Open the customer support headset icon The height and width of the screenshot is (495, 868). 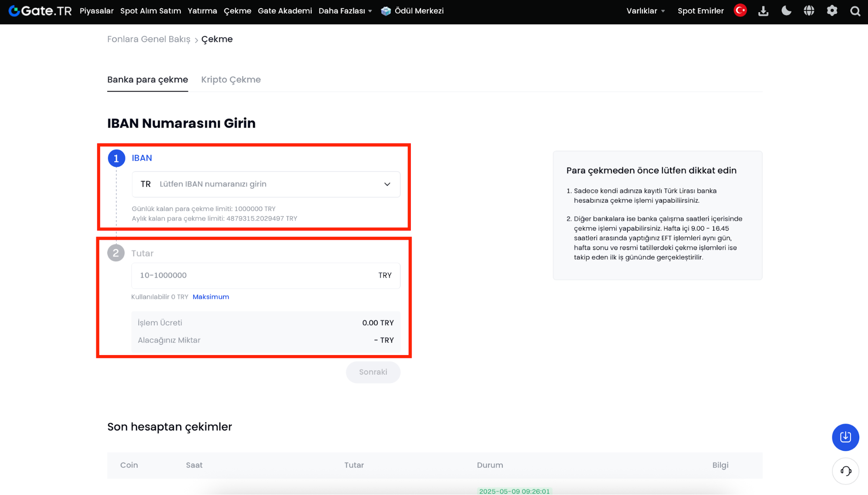click(x=845, y=471)
